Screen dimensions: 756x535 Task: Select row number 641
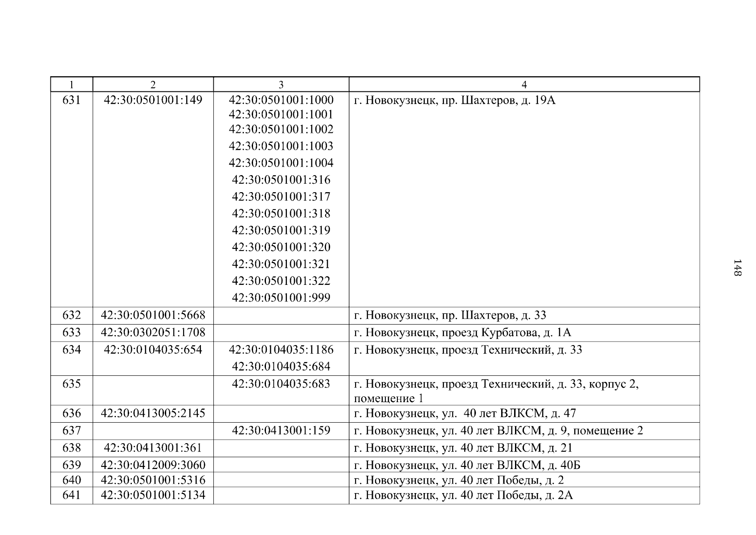click(x=72, y=495)
